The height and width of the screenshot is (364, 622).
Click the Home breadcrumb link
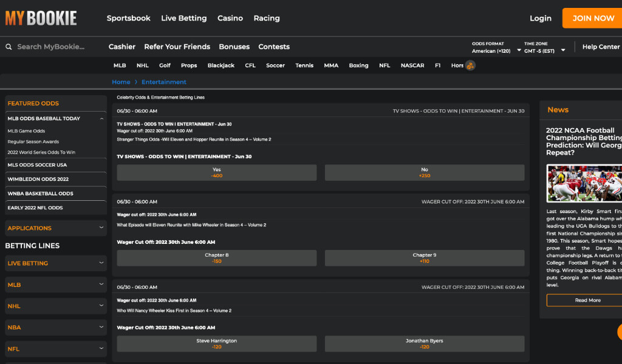[x=121, y=82]
